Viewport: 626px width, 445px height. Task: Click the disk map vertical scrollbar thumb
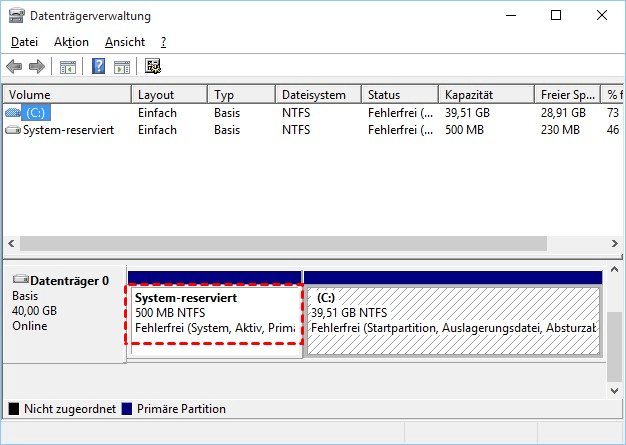tap(614, 347)
